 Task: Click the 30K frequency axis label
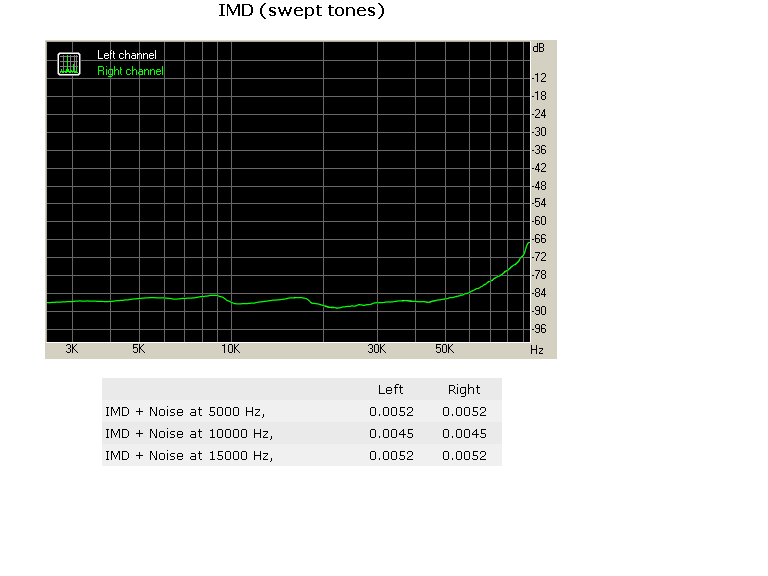[x=377, y=349]
